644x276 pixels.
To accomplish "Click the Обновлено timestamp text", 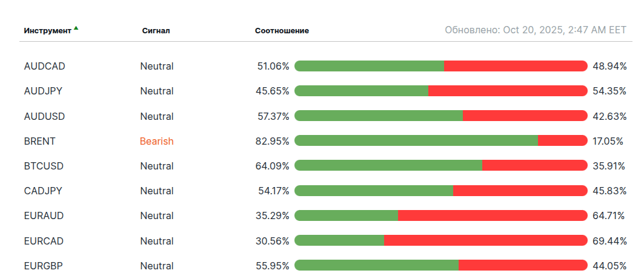I will pyautogui.click(x=535, y=30).
